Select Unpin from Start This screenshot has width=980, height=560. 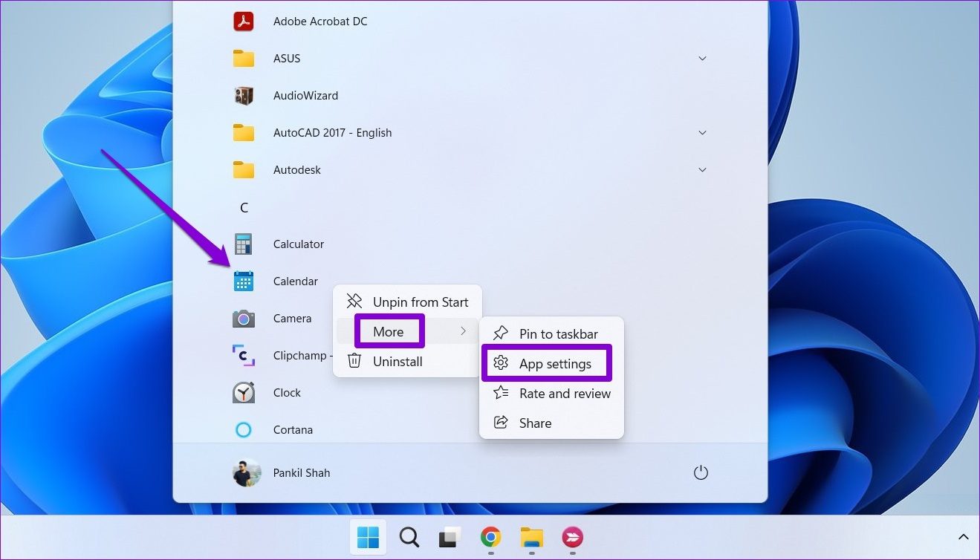pyautogui.click(x=407, y=302)
